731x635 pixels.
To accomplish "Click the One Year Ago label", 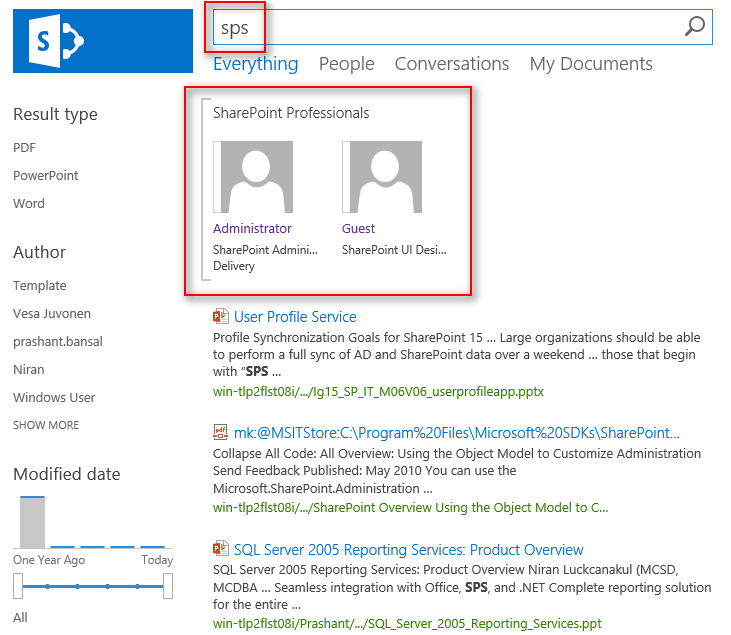I will [49, 560].
